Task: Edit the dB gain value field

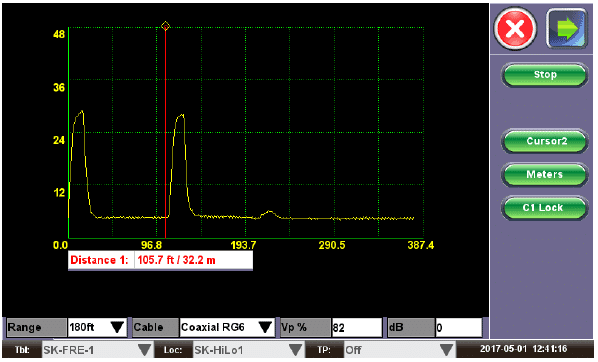Action: (459, 328)
